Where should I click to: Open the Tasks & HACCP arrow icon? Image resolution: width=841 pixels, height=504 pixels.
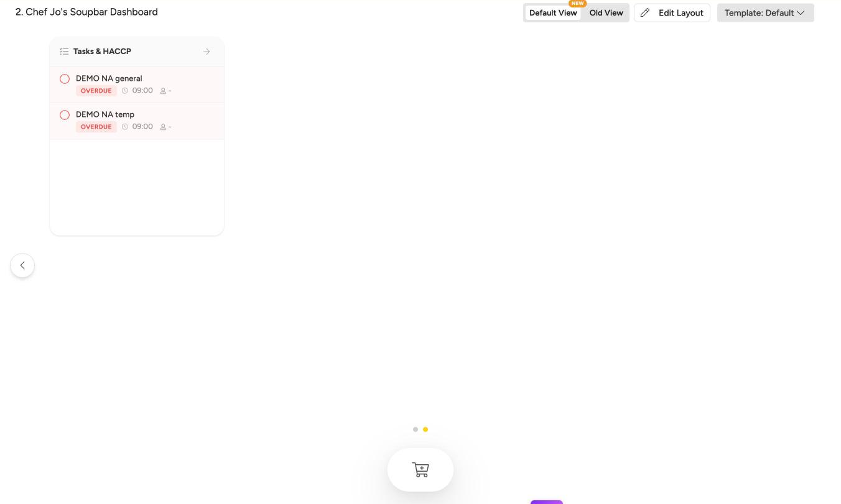coord(207,52)
